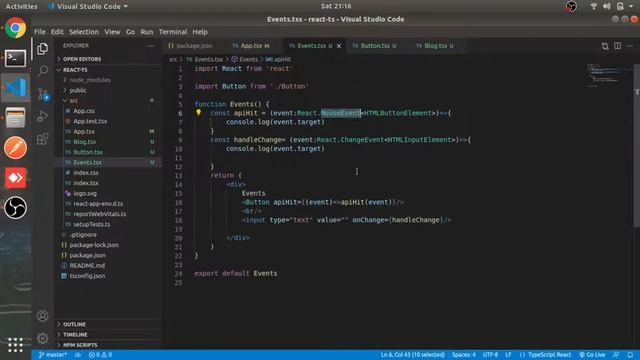Close the Events.tsx tab
This screenshot has width=640, height=360.
[x=339, y=46]
